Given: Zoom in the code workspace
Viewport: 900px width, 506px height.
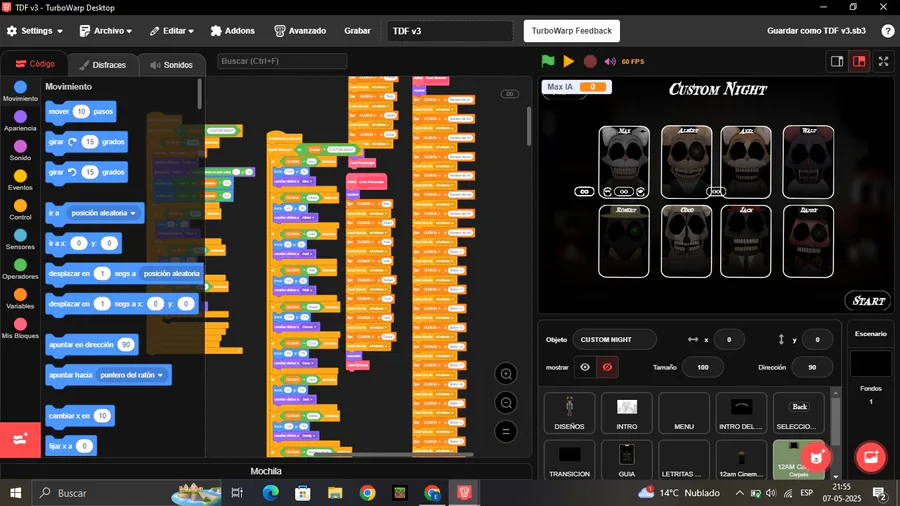Looking at the screenshot, I should click(x=506, y=374).
